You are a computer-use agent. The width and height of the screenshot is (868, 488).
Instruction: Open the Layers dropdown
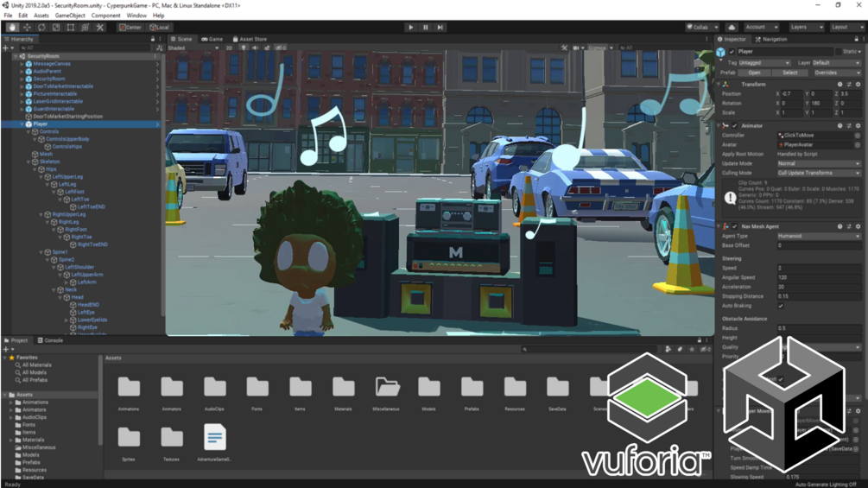click(806, 27)
